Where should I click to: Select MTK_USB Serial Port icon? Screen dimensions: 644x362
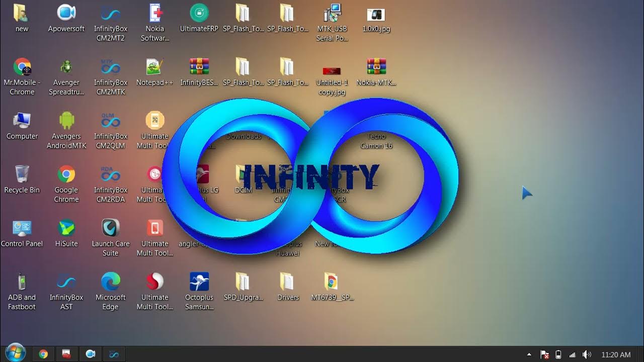click(332, 23)
